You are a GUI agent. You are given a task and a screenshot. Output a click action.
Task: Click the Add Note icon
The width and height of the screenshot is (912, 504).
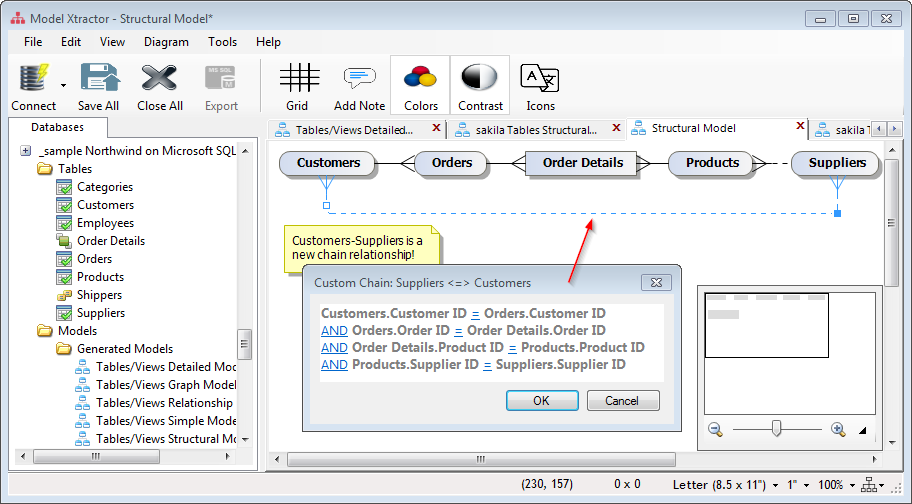tap(359, 78)
